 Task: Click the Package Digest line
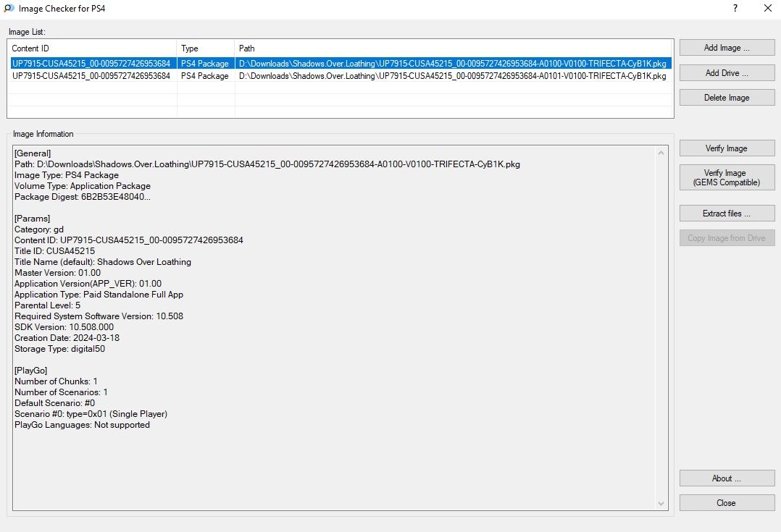(x=82, y=197)
